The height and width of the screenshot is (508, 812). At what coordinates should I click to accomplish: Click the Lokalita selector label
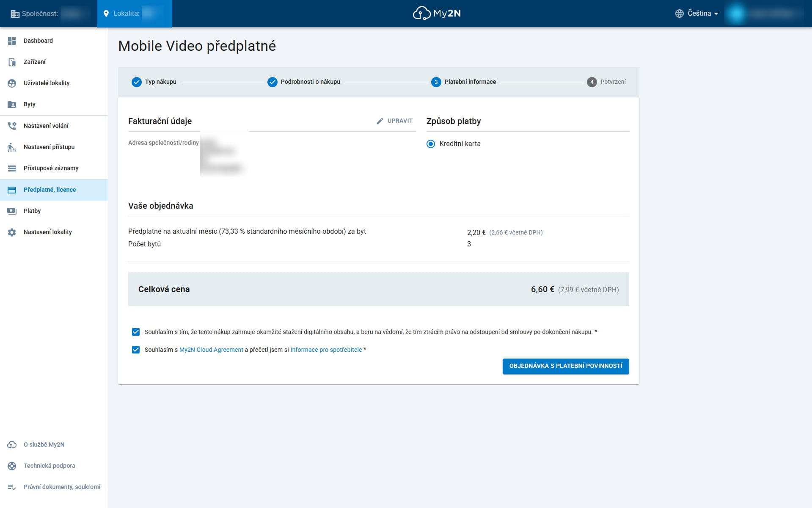pyautogui.click(x=126, y=14)
